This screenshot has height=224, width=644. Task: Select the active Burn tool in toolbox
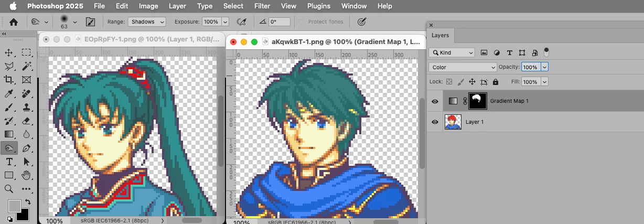click(9, 148)
